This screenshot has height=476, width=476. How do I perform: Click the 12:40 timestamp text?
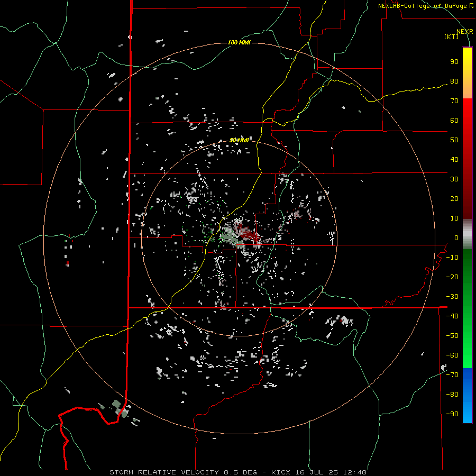tap(355, 472)
